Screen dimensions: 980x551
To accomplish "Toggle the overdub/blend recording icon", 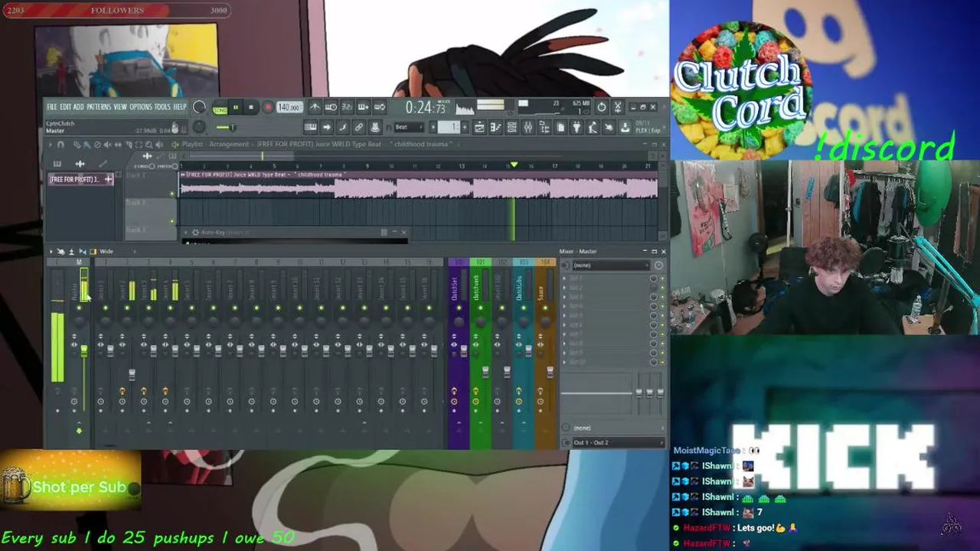I will (363, 107).
